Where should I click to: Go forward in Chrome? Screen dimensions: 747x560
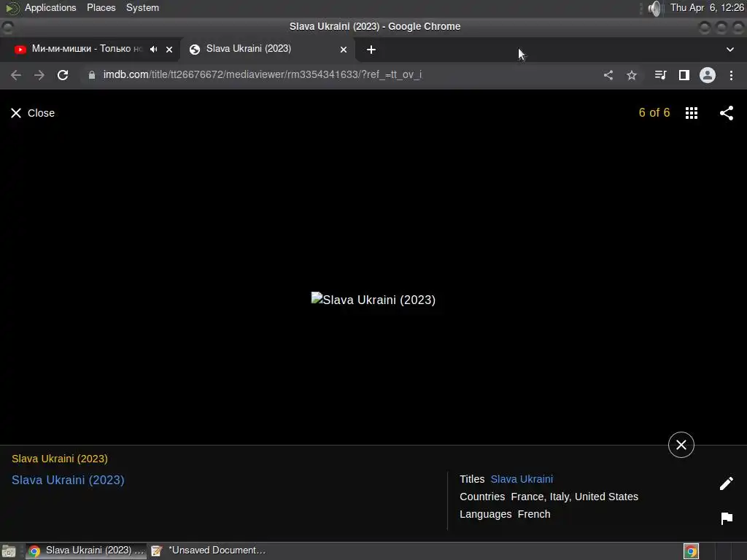click(x=39, y=75)
